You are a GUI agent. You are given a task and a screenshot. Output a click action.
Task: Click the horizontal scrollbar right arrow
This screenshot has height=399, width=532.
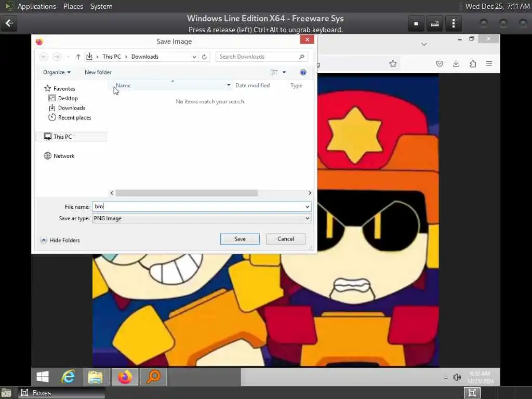[310, 193]
